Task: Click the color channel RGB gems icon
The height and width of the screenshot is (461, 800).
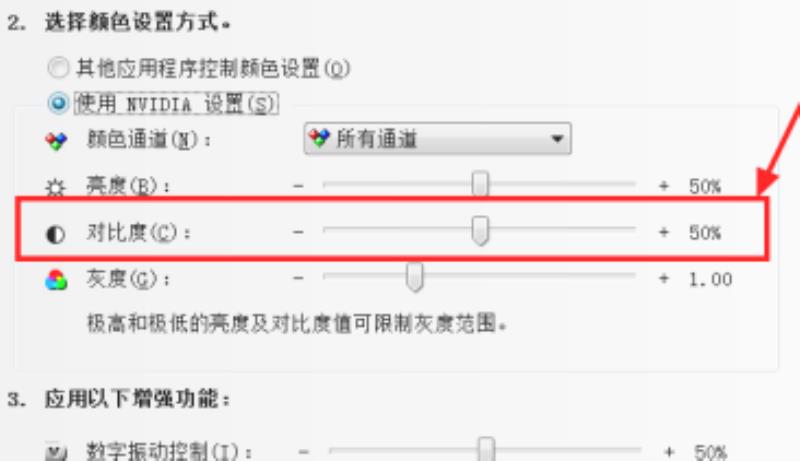Action: [56, 140]
